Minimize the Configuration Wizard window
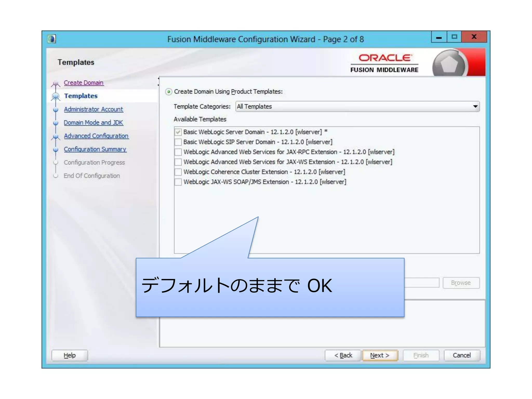The height and width of the screenshot is (399, 532). pos(439,37)
